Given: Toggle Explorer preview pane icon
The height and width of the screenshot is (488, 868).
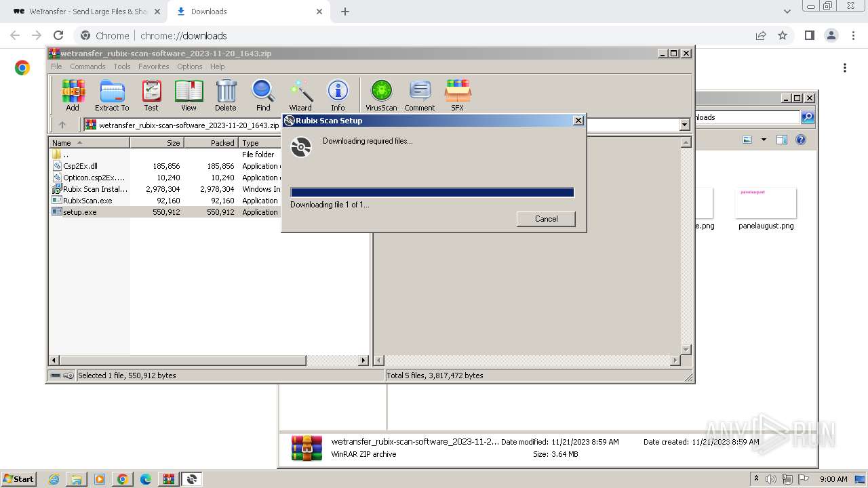Looking at the screenshot, I should click(x=782, y=140).
